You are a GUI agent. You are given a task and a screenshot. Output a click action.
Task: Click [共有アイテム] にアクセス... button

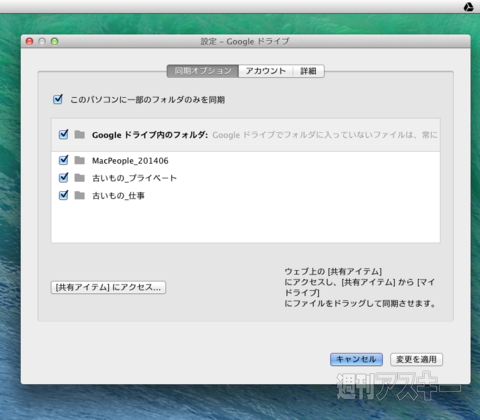(108, 287)
